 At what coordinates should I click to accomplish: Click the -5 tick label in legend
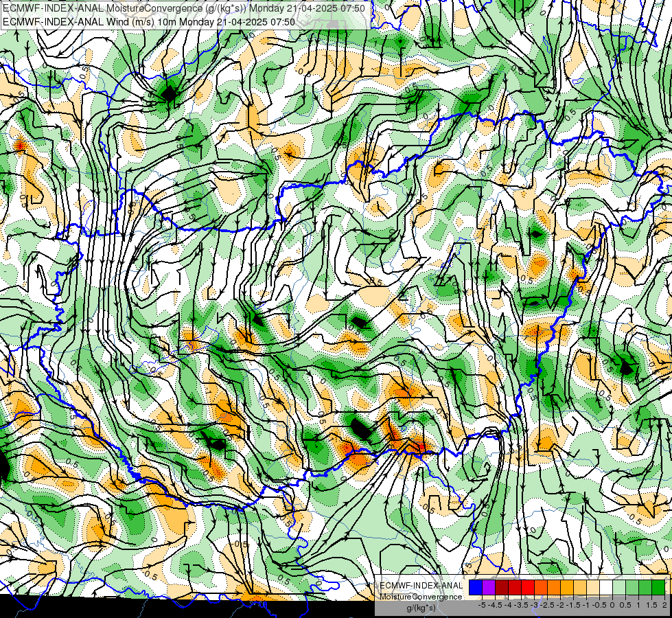point(482,605)
